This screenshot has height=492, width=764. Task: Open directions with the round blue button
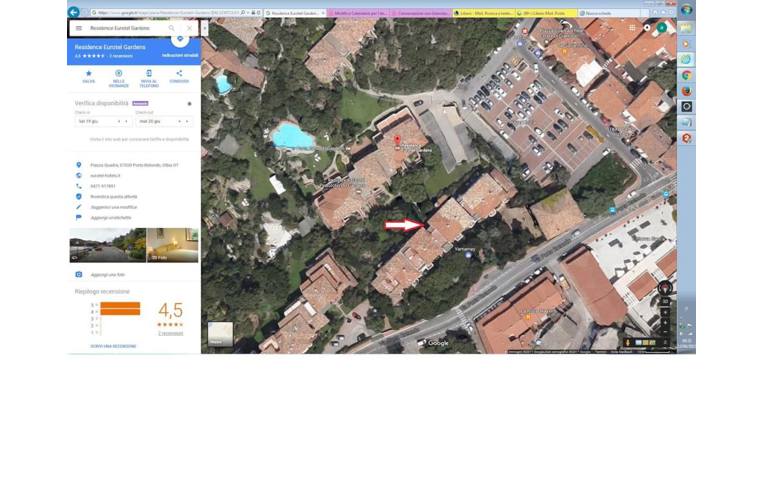tap(180, 39)
